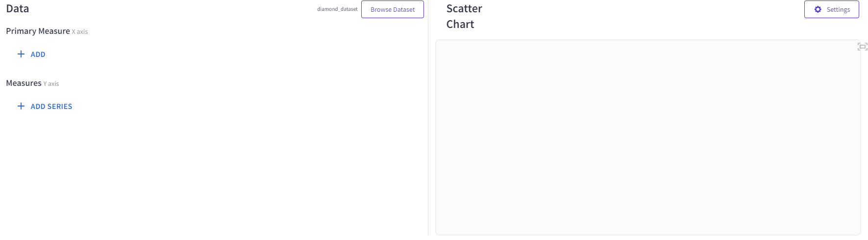Click the Measures section label
The image size is (868, 240).
click(24, 83)
